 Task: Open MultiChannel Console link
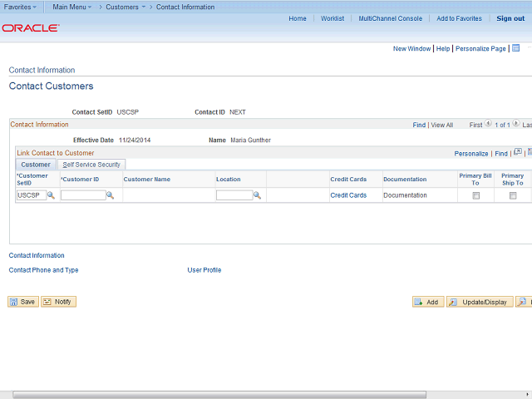click(x=391, y=18)
